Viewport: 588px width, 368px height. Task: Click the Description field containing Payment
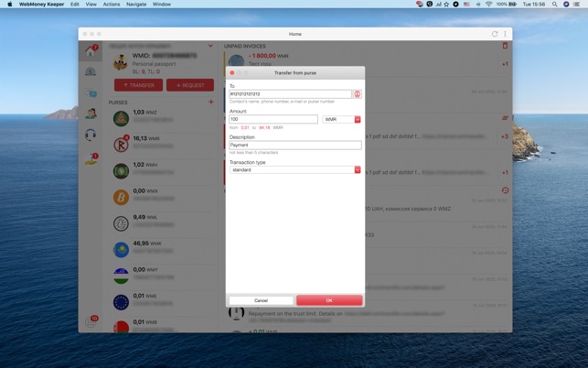point(294,145)
